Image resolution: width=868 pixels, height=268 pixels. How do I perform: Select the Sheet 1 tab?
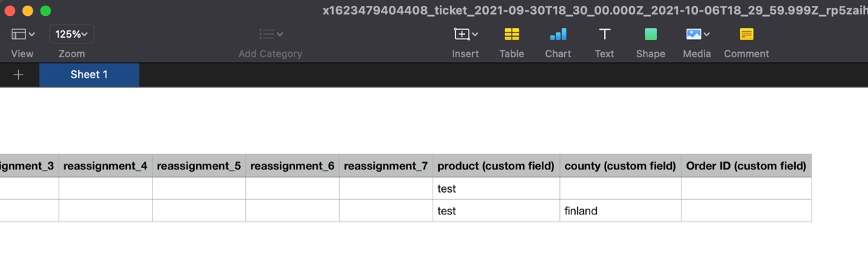click(89, 75)
